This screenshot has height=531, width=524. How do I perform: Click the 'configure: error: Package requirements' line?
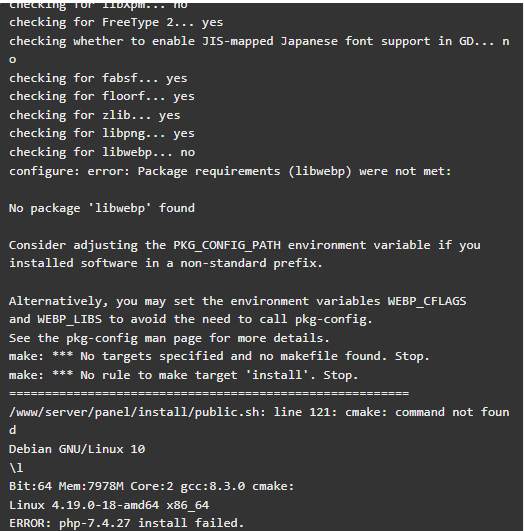tap(230, 171)
